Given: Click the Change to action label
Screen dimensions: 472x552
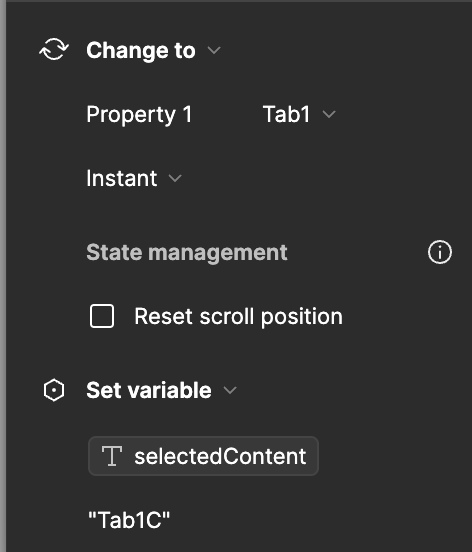Looking at the screenshot, I should pos(141,50).
